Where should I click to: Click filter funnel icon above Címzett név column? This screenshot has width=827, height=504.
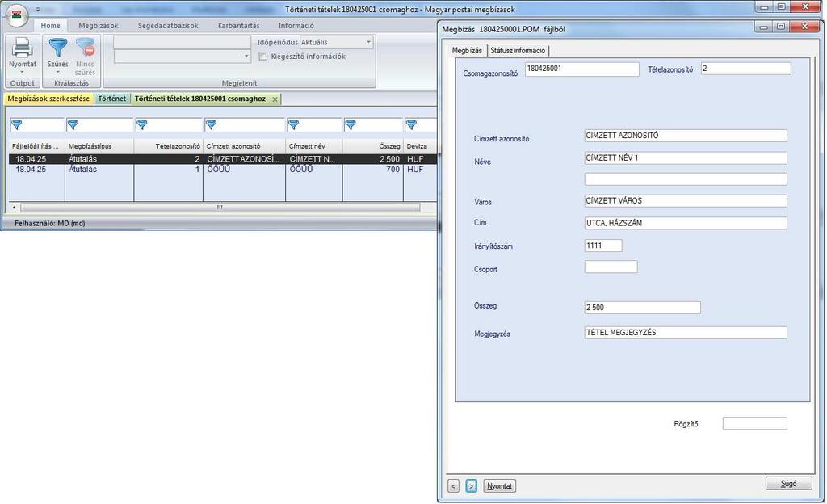pos(294,125)
